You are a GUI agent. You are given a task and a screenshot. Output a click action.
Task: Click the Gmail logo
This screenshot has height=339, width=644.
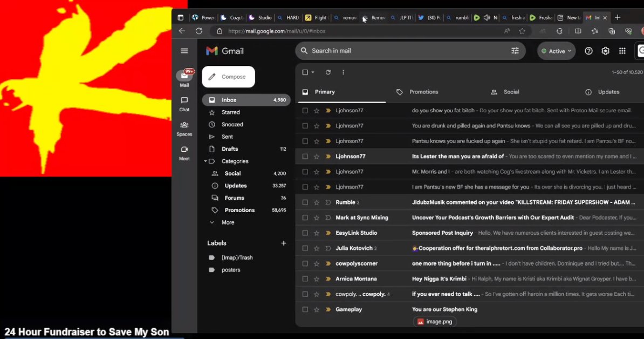225,51
